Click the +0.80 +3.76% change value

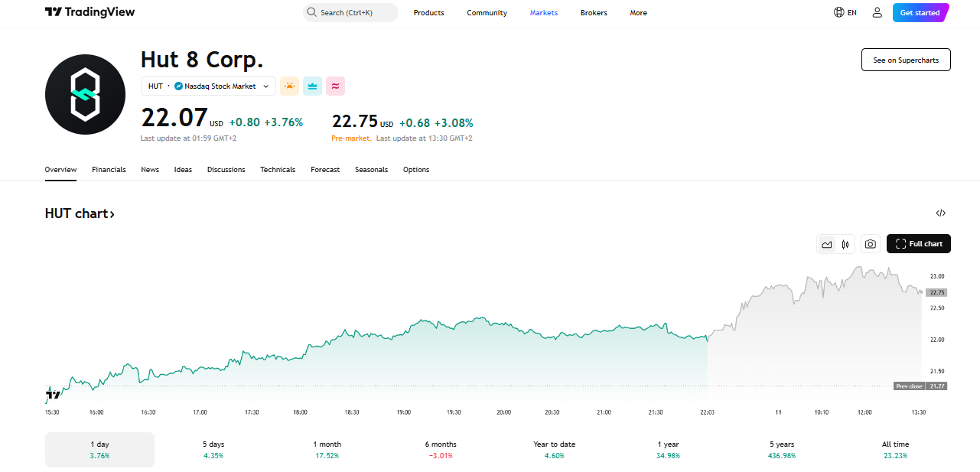coord(266,122)
